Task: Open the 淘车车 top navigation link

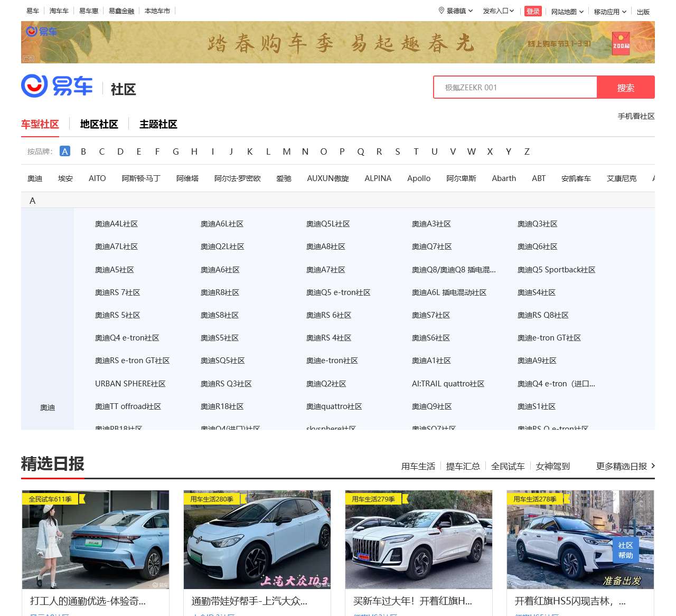Action: (59, 11)
